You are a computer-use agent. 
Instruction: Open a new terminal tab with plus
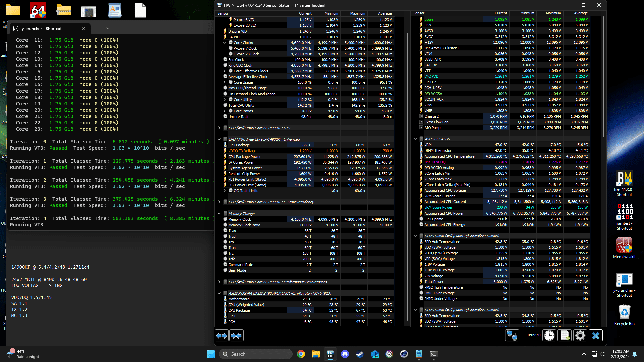(98, 28)
